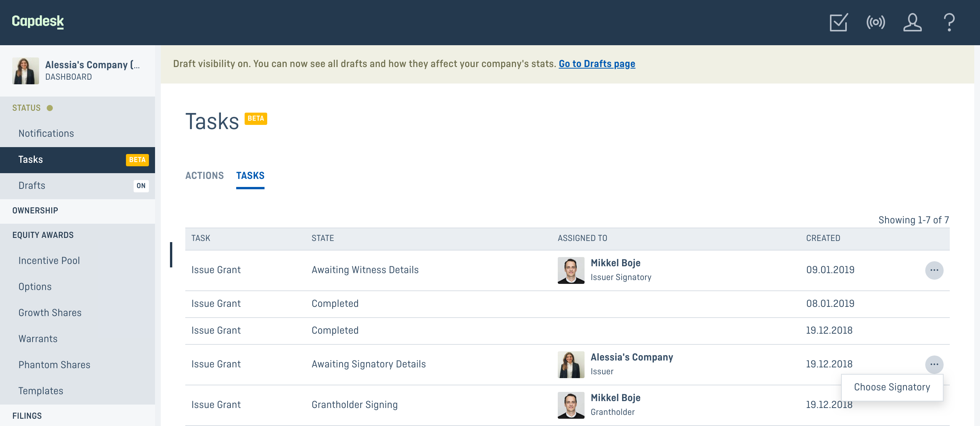Click Mikkel Boje name in Grantholder row

click(x=616, y=398)
